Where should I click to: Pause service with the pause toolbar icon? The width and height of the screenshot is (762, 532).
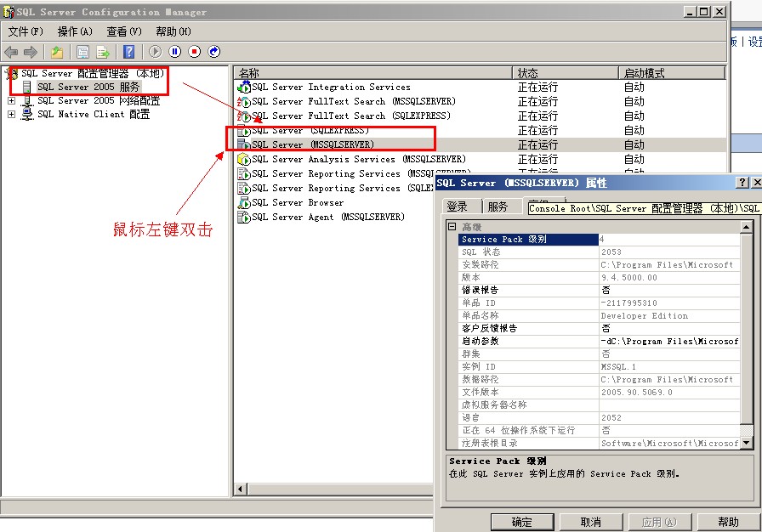(175, 52)
